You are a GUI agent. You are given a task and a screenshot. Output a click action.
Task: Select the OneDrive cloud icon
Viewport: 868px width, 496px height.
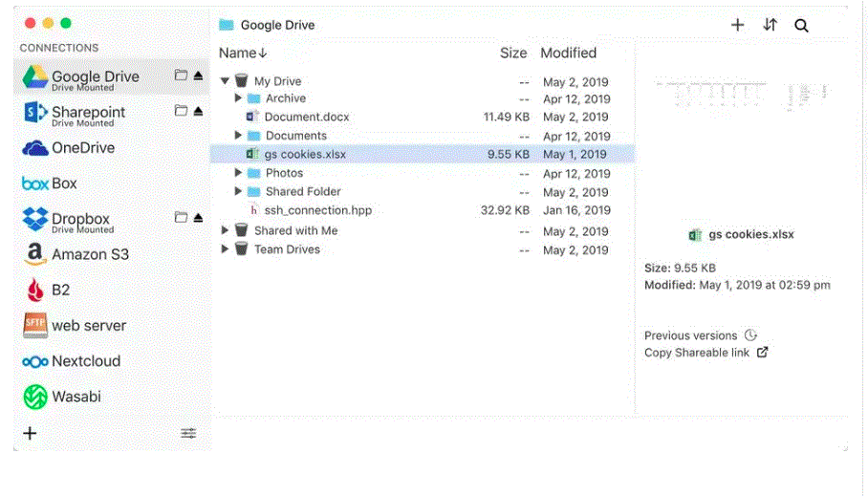(34, 148)
